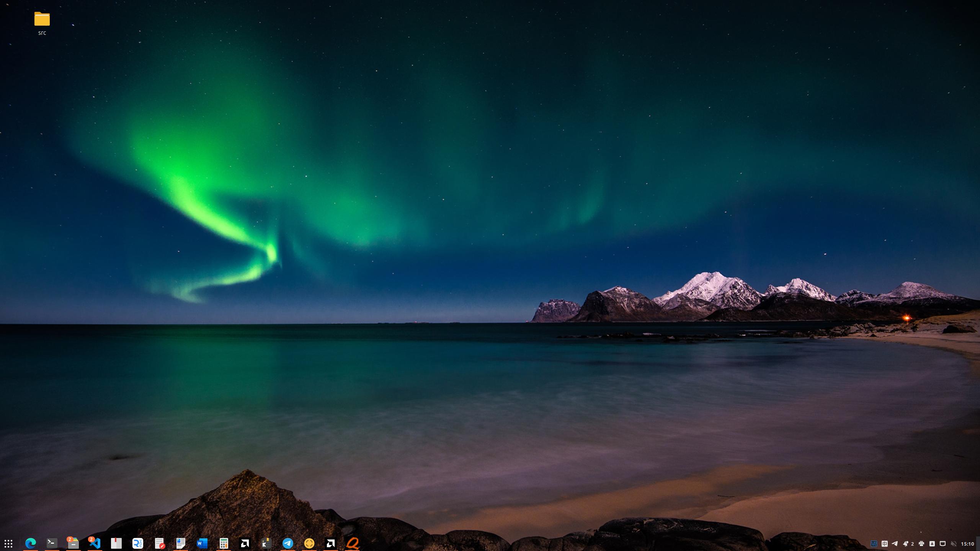The width and height of the screenshot is (980, 551).
Task: Open the e-book reader application
Action: point(116,543)
